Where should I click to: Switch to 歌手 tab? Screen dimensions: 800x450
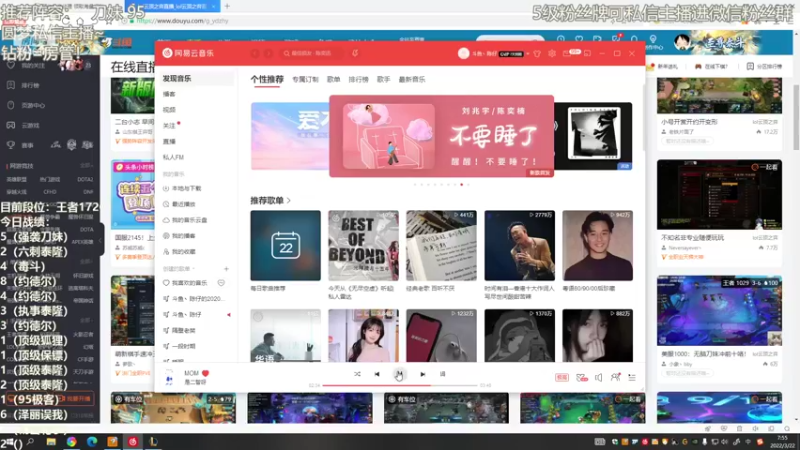(383, 80)
